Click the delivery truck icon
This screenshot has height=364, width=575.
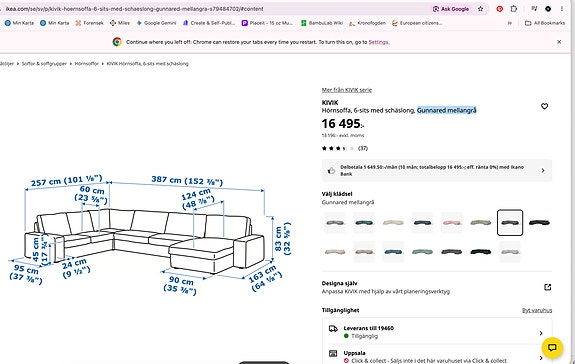point(333,328)
